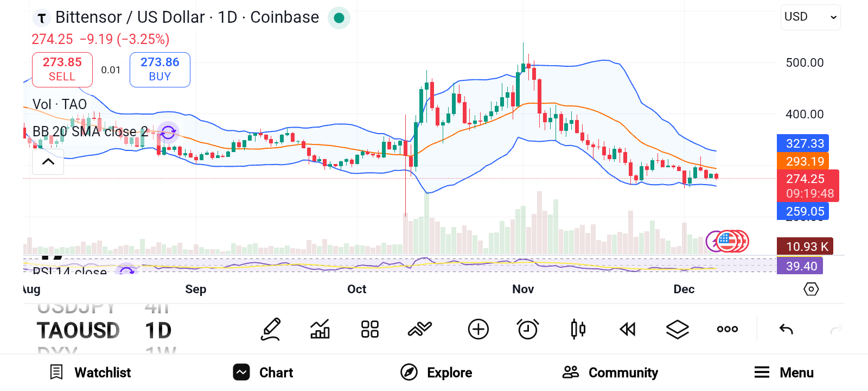The width and height of the screenshot is (868, 391).
Task: Undo last action with the arrow icon
Action: click(786, 329)
